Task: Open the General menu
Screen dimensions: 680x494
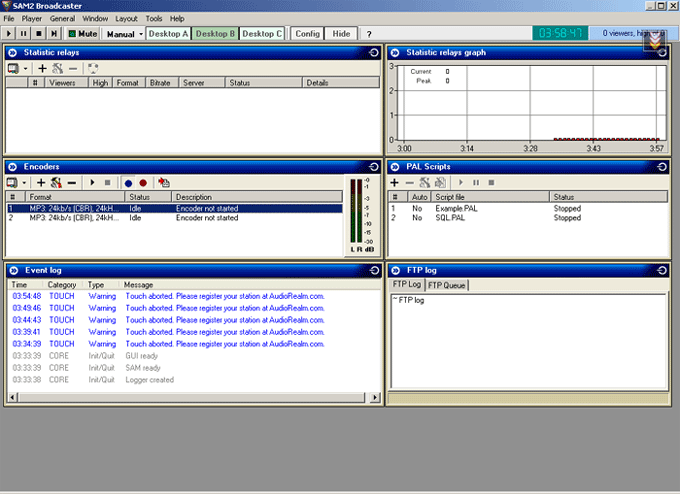Action: tap(62, 19)
